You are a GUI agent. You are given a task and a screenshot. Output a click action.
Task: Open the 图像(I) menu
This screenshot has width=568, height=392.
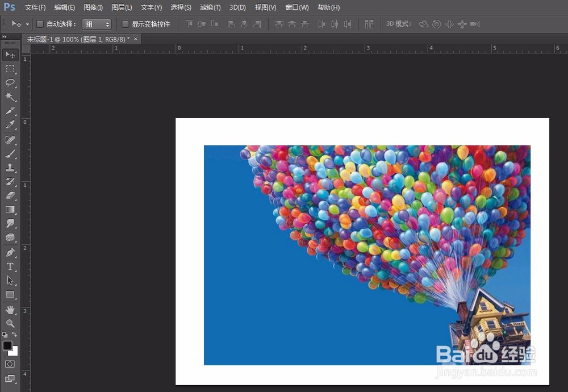pos(93,7)
